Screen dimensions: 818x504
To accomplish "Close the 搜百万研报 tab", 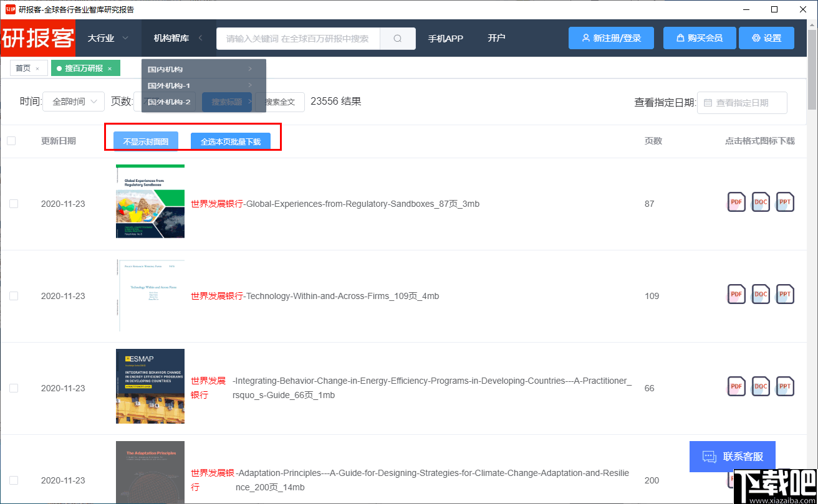I will pyautogui.click(x=110, y=69).
